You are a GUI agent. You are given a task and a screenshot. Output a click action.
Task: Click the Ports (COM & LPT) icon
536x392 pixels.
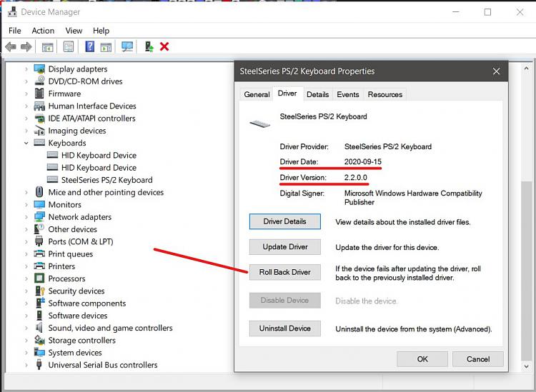tap(39, 241)
